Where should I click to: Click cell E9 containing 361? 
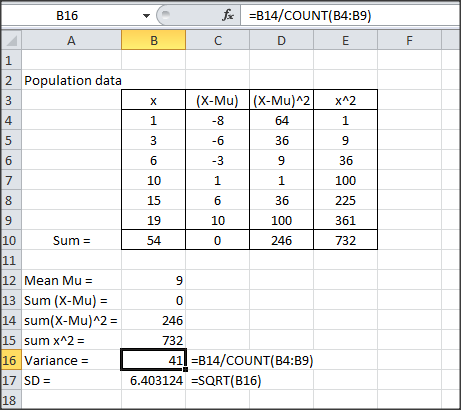pyautogui.click(x=345, y=220)
